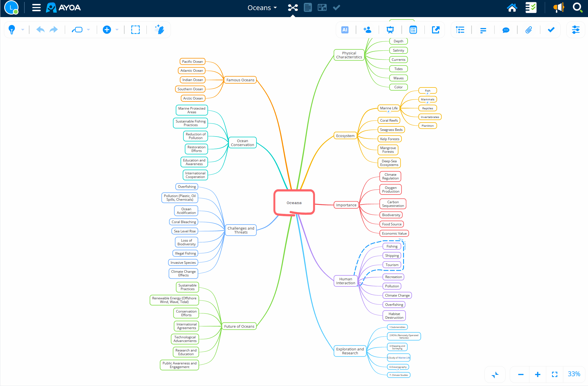Click the Salinity node

[x=398, y=50]
